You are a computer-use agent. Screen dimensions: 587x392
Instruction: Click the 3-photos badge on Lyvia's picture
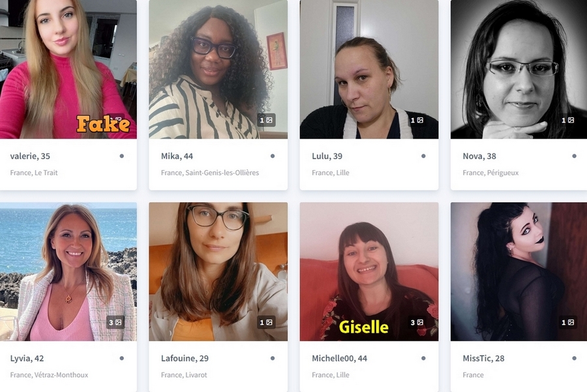(x=115, y=322)
